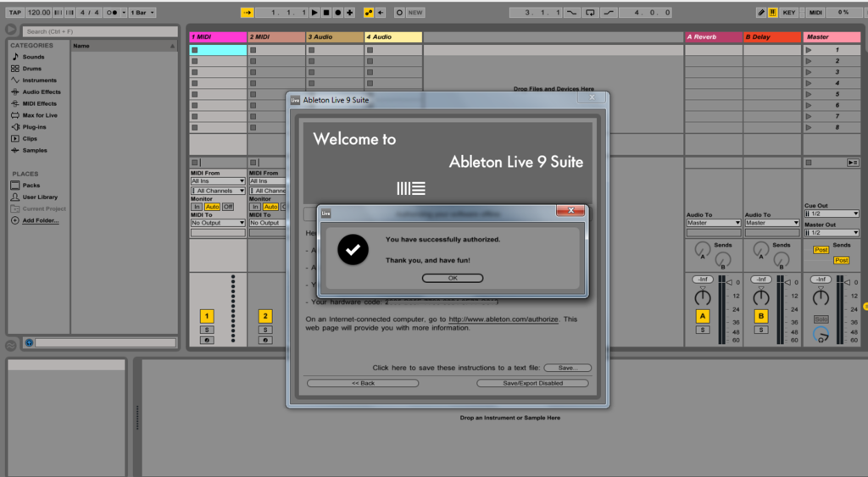The width and height of the screenshot is (868, 477).
Task: Click the TAP tempo button
Action: 15,12
